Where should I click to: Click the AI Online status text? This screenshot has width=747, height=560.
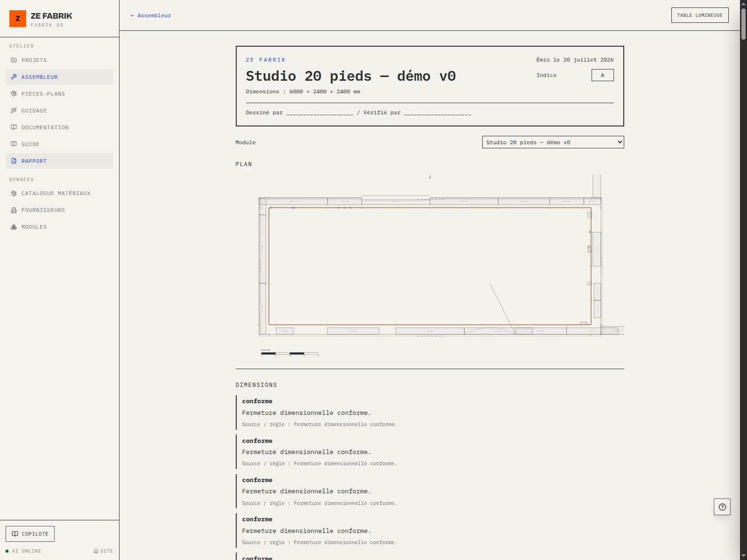[x=27, y=551]
